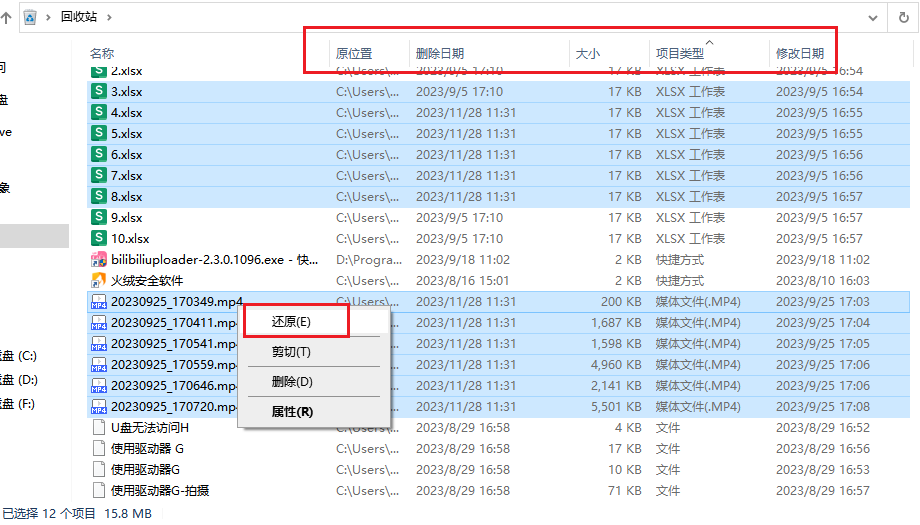Click the up-directory arrow
920x525 pixels.
tap(6, 18)
